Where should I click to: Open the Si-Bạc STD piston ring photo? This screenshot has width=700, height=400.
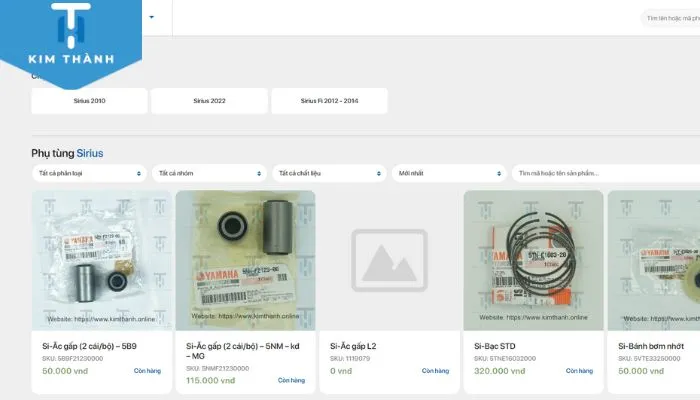pos(533,260)
